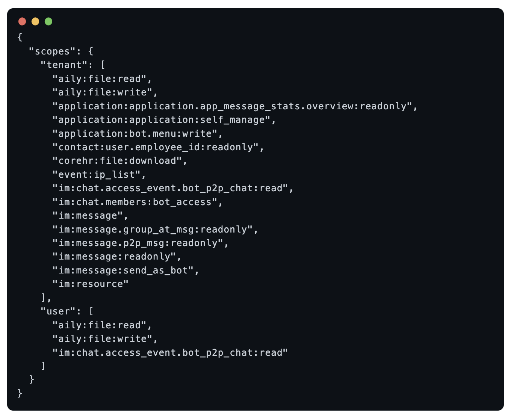511x420 pixels.
Task: Click the opening curly brace at top
Action: point(20,37)
